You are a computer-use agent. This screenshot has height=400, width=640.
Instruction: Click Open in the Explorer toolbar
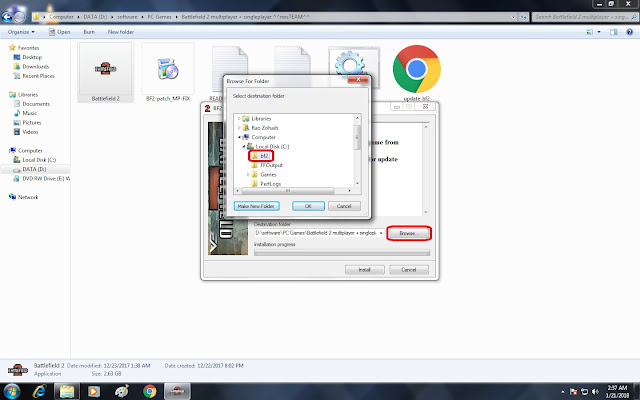tap(60, 32)
